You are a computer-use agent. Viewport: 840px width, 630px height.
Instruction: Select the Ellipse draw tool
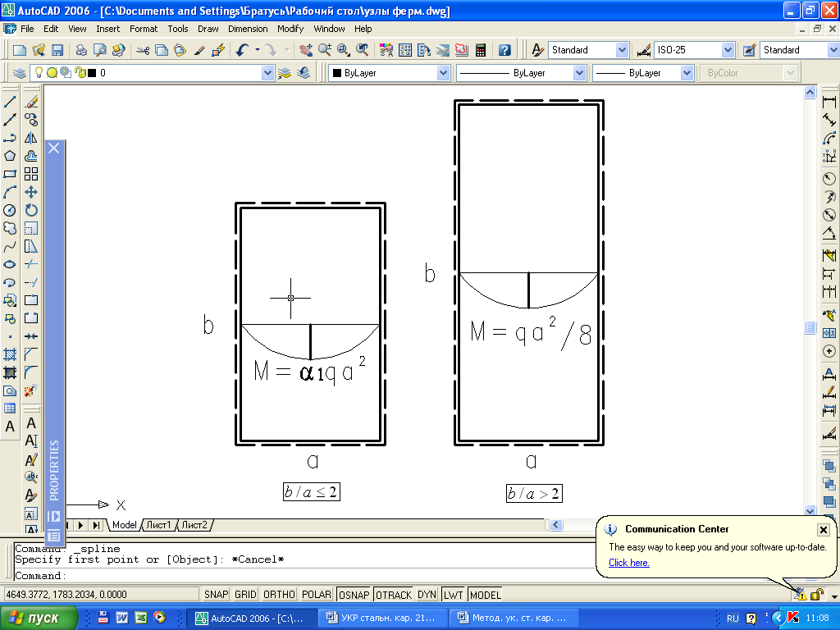click(10, 265)
